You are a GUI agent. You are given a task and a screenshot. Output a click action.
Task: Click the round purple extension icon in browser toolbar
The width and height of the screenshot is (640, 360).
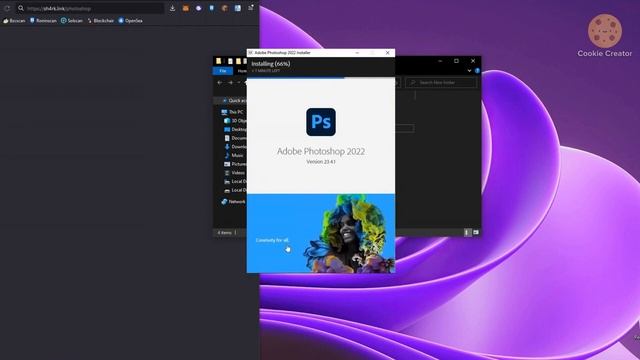point(198,8)
